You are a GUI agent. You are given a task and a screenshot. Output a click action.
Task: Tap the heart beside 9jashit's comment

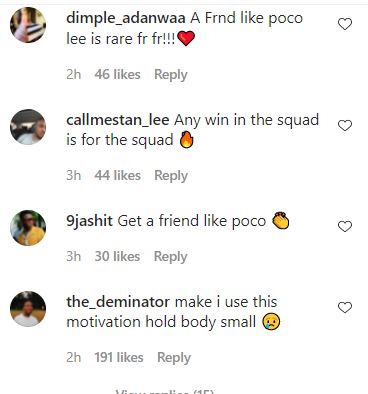[x=345, y=226]
